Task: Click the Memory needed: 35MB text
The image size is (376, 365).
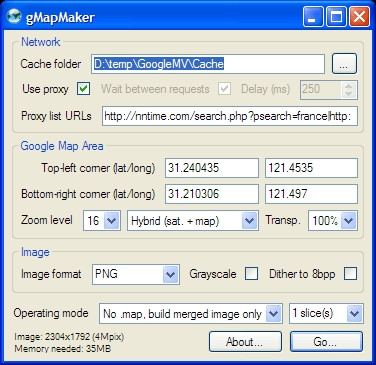Action: pyautogui.click(x=63, y=349)
